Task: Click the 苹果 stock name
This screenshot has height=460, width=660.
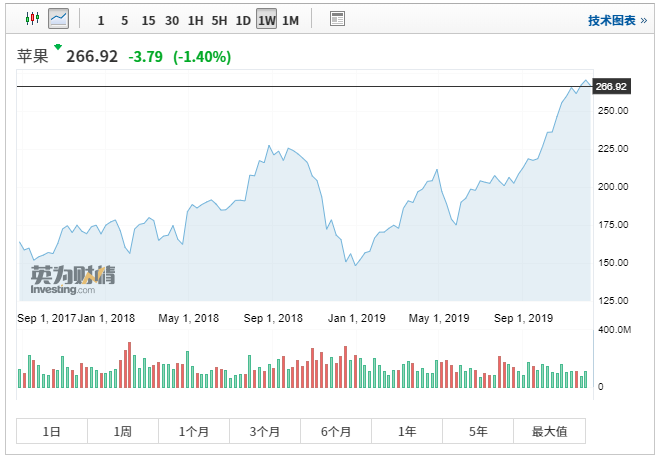Action: (x=33, y=56)
